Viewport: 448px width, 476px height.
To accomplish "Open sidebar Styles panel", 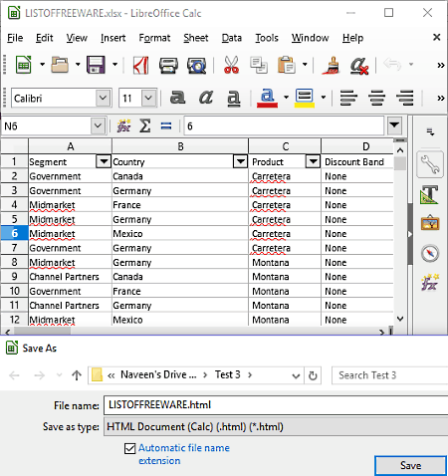I will [x=430, y=194].
